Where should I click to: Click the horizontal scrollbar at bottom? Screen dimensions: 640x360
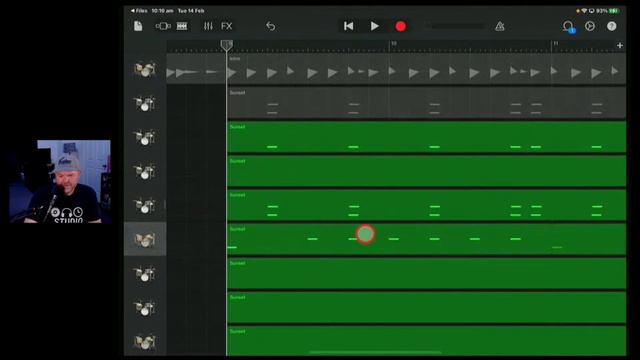(375, 352)
